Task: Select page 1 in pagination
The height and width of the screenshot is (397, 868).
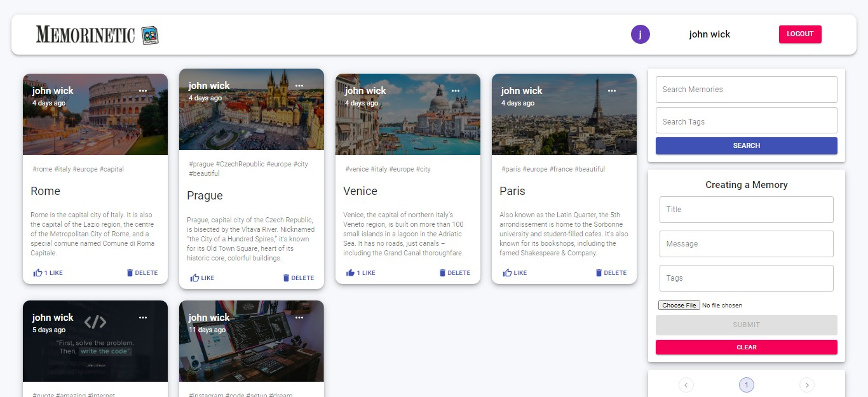Action: tap(747, 385)
